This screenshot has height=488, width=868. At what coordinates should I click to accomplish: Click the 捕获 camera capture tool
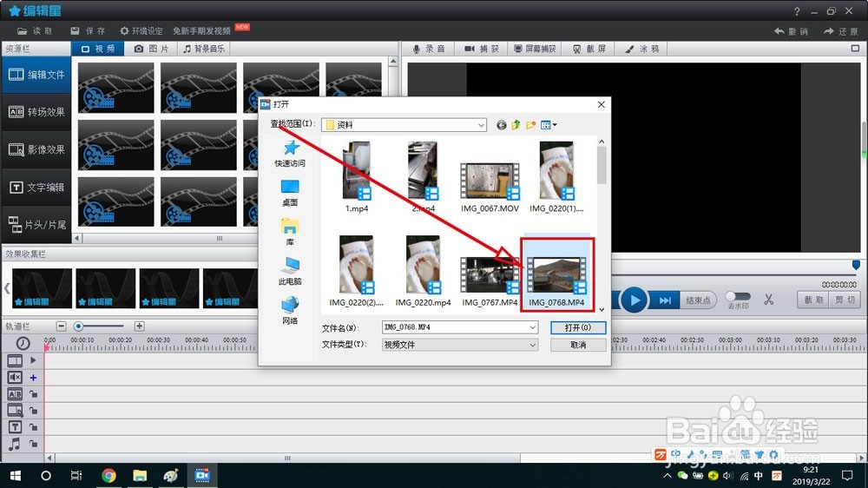(482, 49)
